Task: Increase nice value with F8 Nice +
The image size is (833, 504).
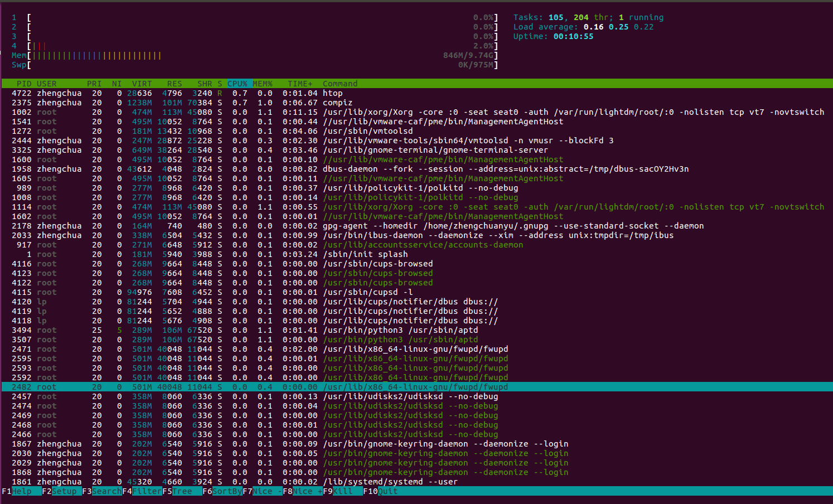Action: (x=303, y=491)
